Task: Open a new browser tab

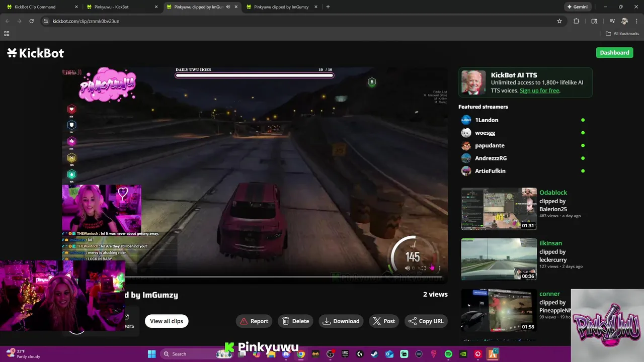Action: point(328,7)
